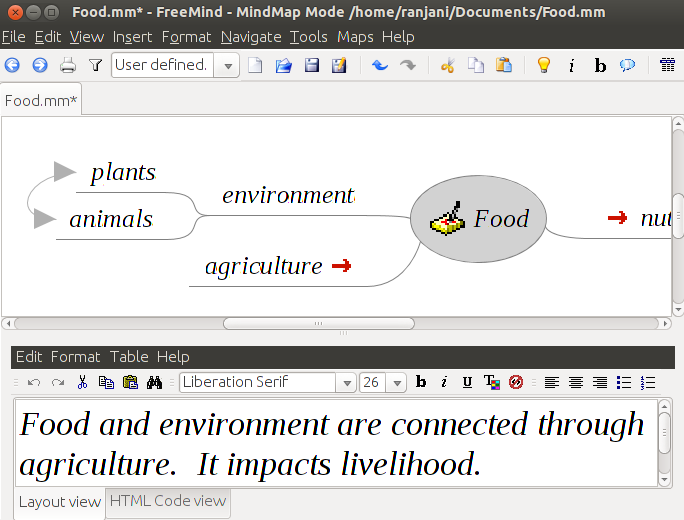Open note editor Format menu

pyautogui.click(x=75, y=357)
